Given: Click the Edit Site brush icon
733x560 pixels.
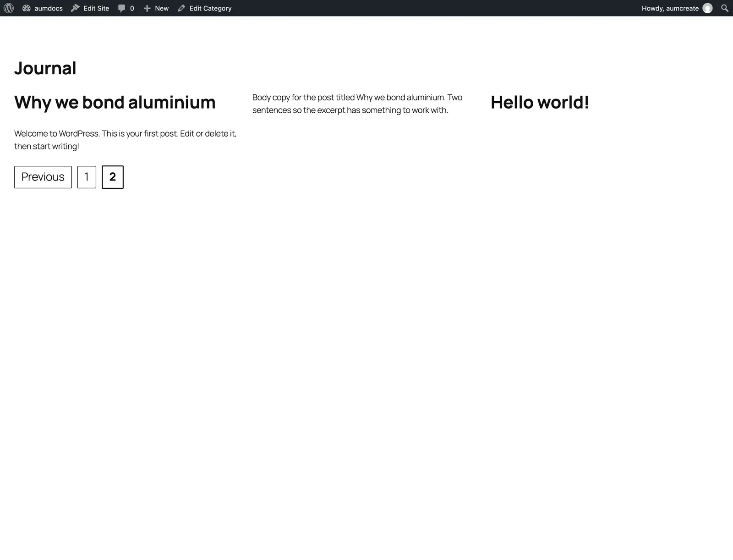Looking at the screenshot, I should click(76, 8).
